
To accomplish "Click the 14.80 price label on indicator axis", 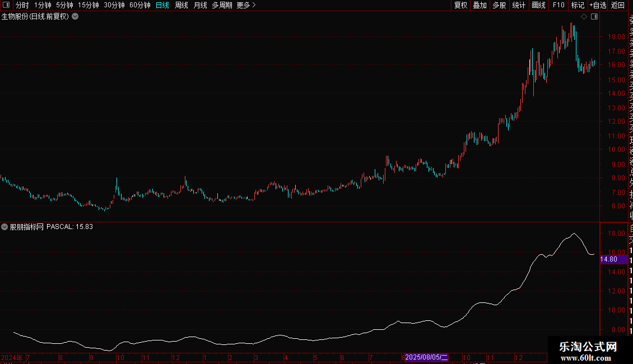I will (x=613, y=259).
